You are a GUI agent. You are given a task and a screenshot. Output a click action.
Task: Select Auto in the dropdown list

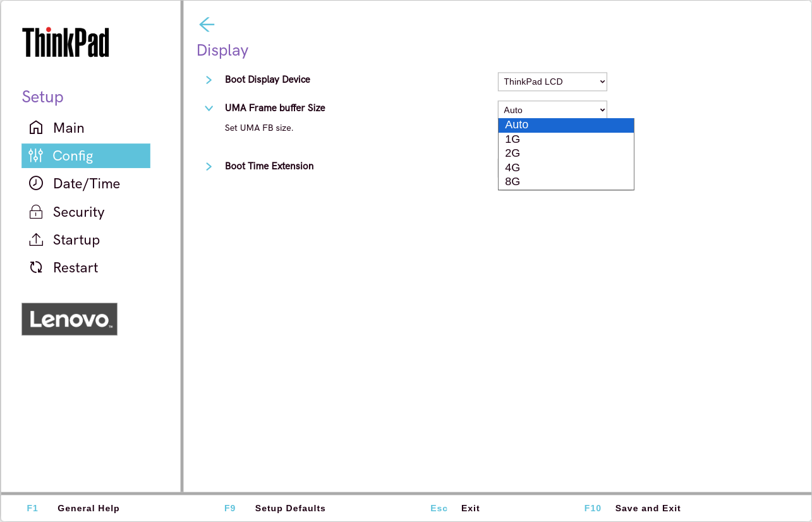[x=566, y=125]
